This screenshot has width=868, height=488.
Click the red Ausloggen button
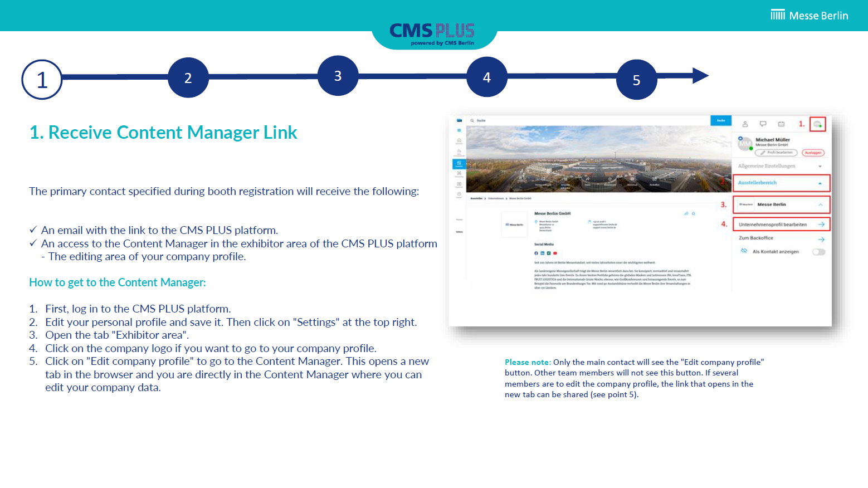coord(813,153)
